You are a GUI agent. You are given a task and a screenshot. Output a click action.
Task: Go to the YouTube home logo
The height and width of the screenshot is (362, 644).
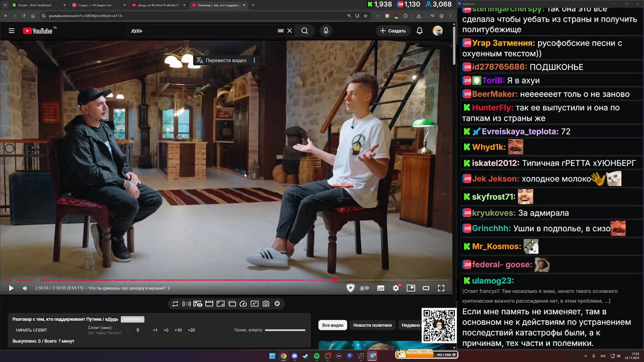tap(38, 31)
